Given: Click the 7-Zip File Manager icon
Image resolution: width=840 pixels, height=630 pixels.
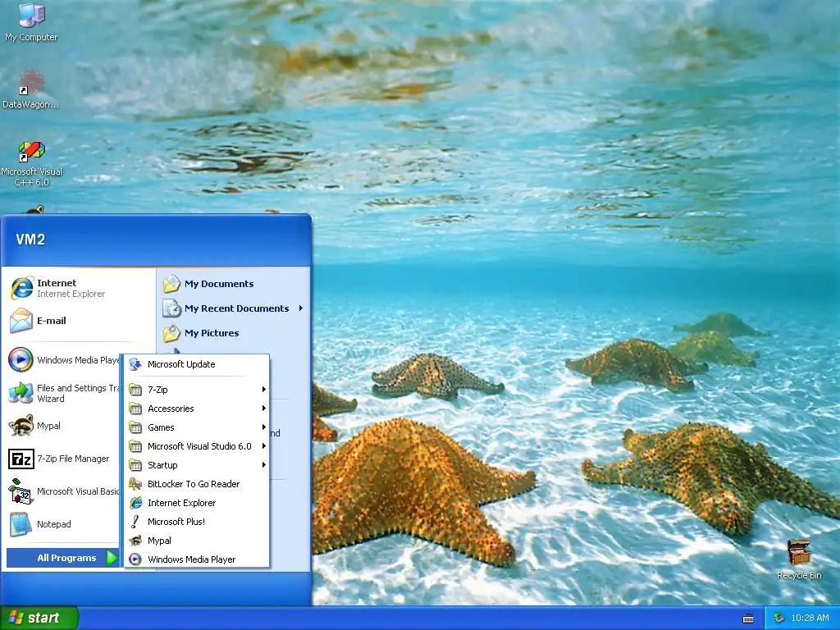Looking at the screenshot, I should click(21, 459).
